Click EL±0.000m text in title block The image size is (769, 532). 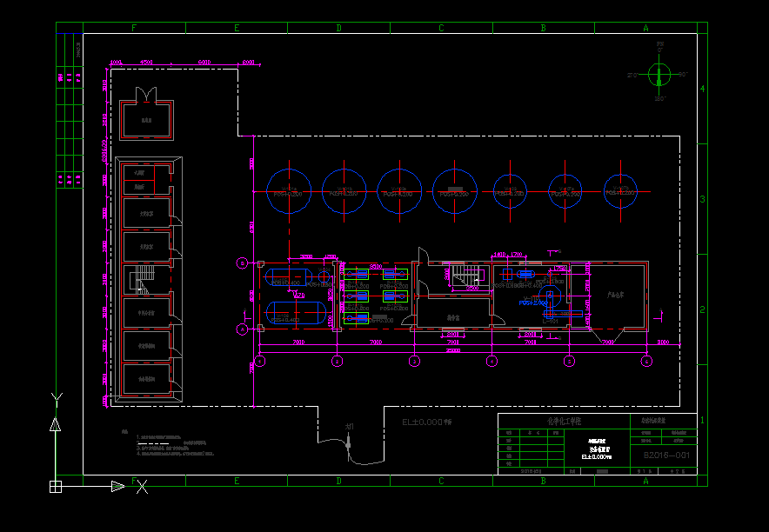coord(597,456)
